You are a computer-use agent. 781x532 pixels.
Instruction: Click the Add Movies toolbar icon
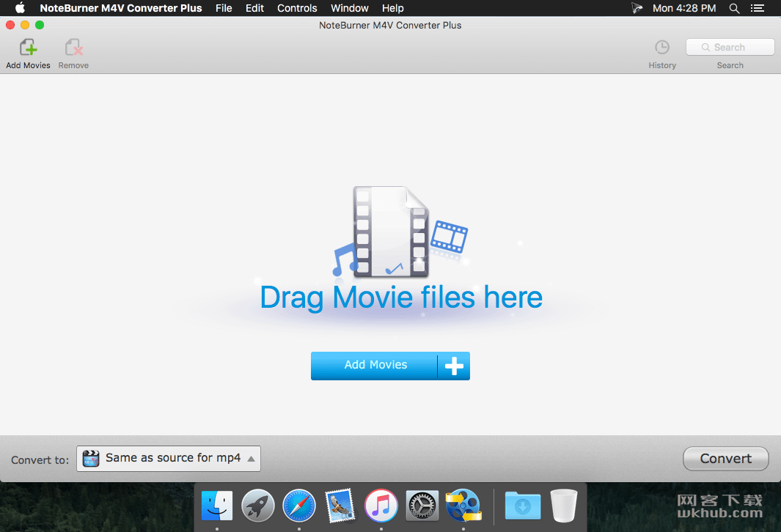click(x=29, y=48)
